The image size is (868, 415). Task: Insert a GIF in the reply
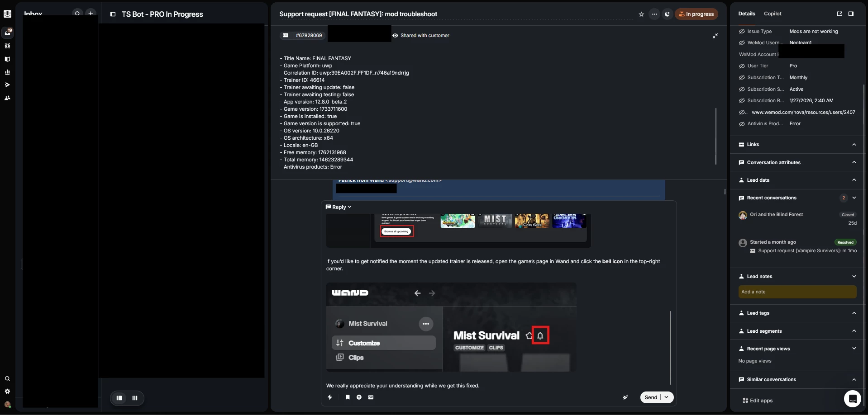tap(371, 397)
